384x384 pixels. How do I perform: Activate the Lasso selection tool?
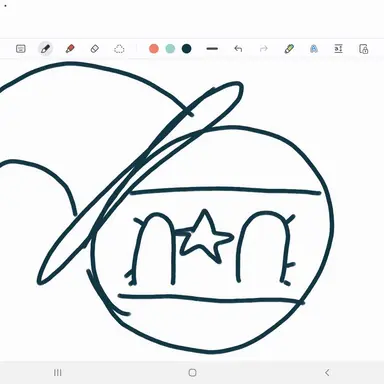(x=119, y=49)
